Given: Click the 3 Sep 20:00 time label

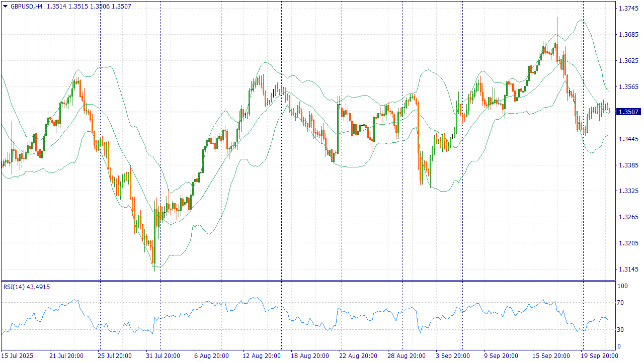Looking at the screenshot, I should tap(453, 356).
